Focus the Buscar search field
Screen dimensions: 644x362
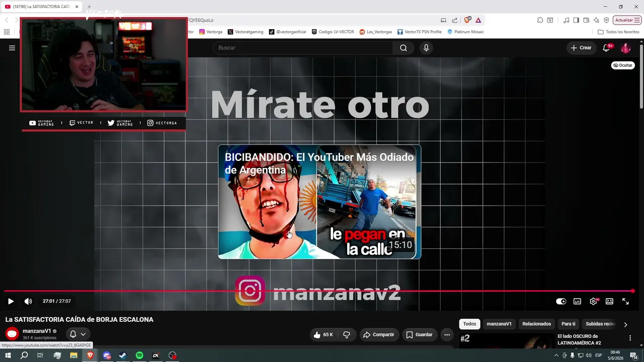pos(303,48)
